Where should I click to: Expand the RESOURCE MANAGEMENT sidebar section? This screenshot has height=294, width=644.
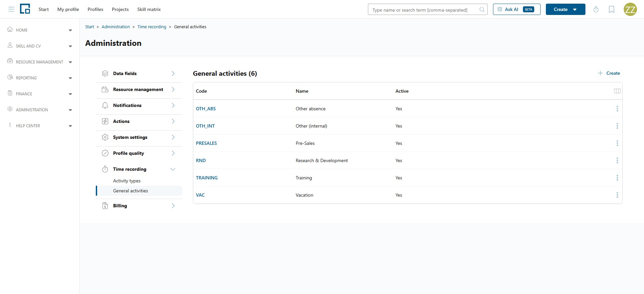pyautogui.click(x=40, y=62)
